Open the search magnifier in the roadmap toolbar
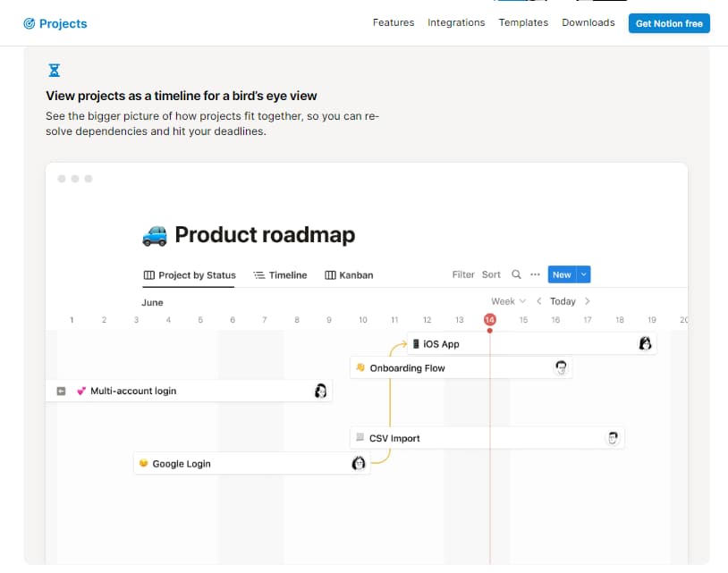 pos(516,274)
